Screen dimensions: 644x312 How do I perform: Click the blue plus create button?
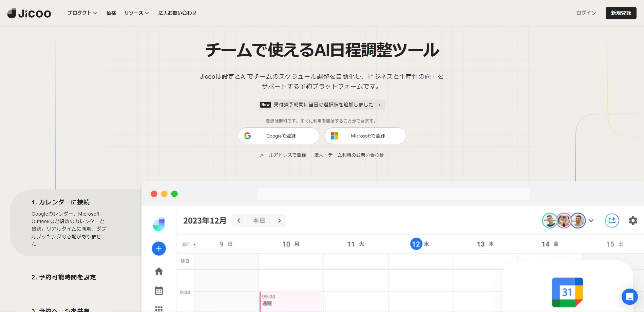pyautogui.click(x=159, y=249)
